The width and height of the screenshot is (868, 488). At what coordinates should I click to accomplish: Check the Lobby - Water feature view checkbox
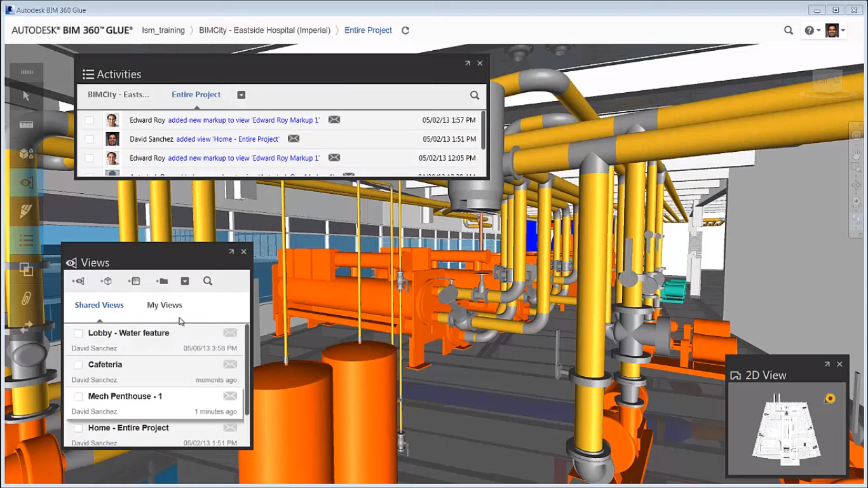coord(78,334)
